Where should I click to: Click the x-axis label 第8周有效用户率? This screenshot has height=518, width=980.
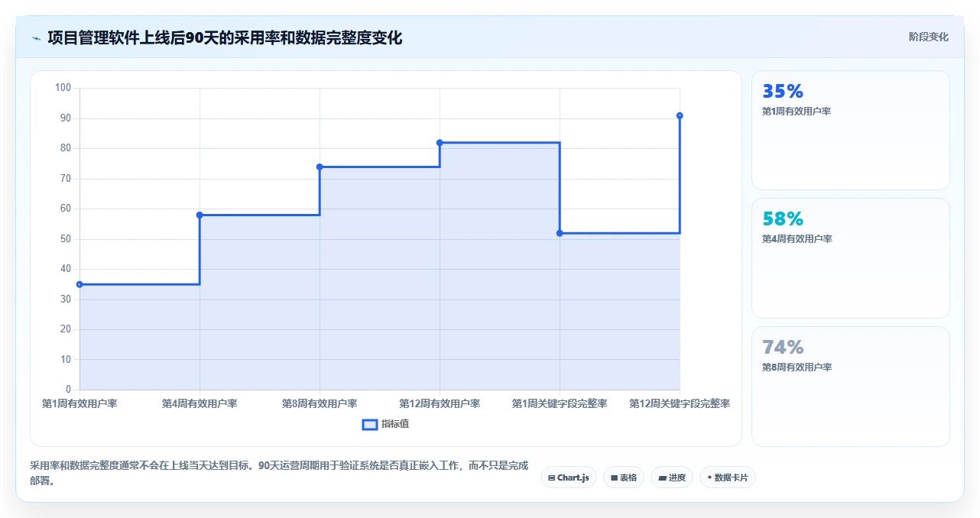coord(320,403)
